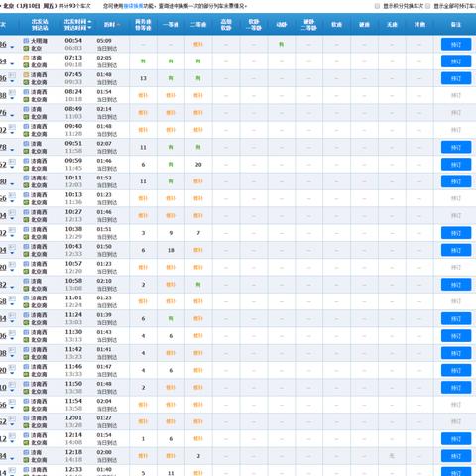476x476 pixels.
Task: Expand stop details for the 00:54 train
Action: pos(12,48)
